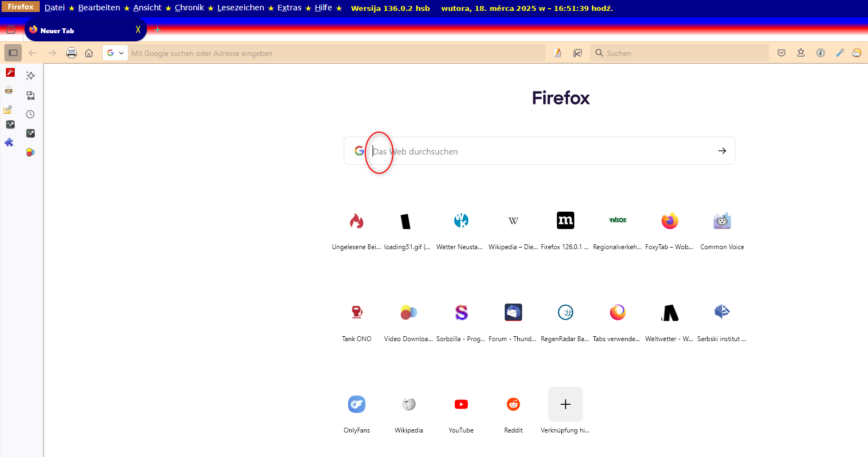868x457 pixels.
Task: Click the folder-with-wrench sidebar icon
Action: pos(8,109)
